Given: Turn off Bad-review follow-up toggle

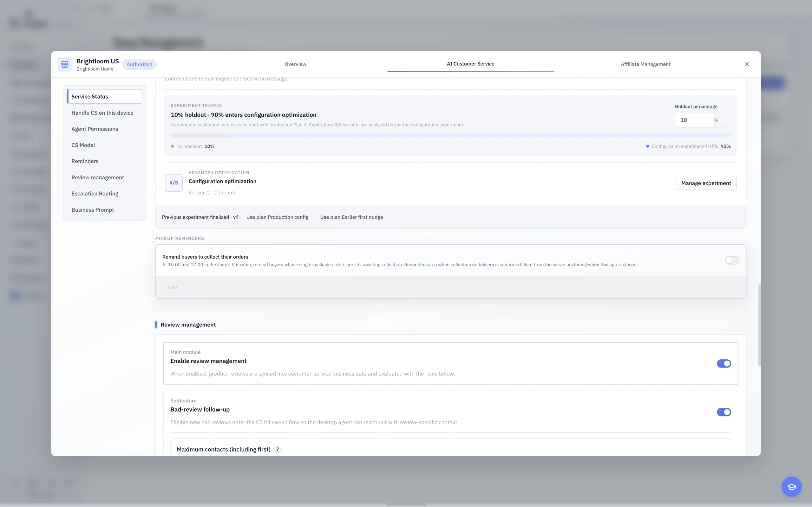Looking at the screenshot, I should click(724, 412).
